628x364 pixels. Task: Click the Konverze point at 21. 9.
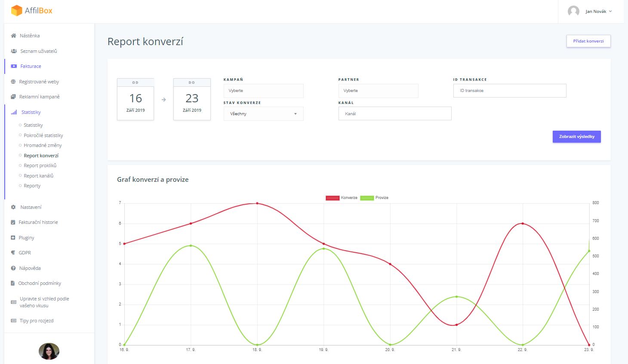[456, 325]
